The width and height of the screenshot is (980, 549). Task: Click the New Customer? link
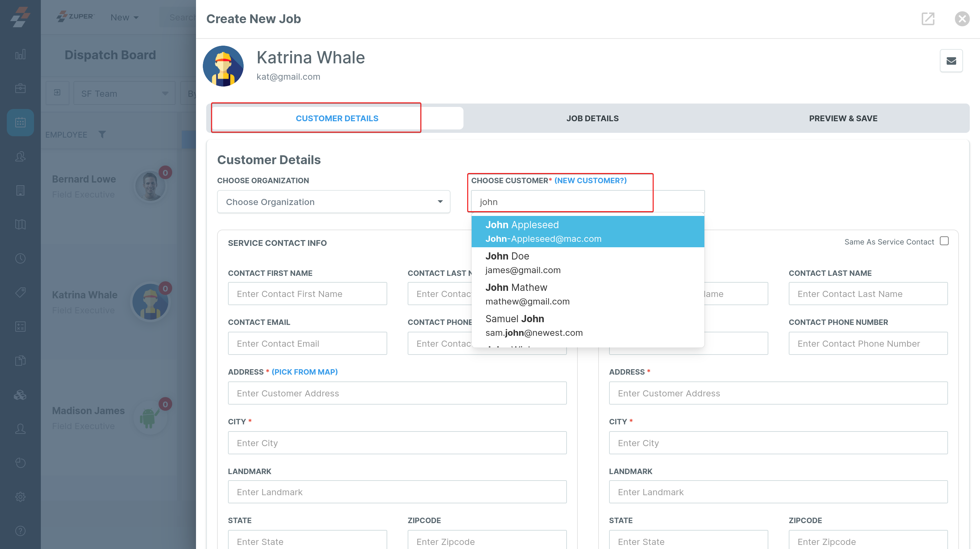pyautogui.click(x=590, y=181)
